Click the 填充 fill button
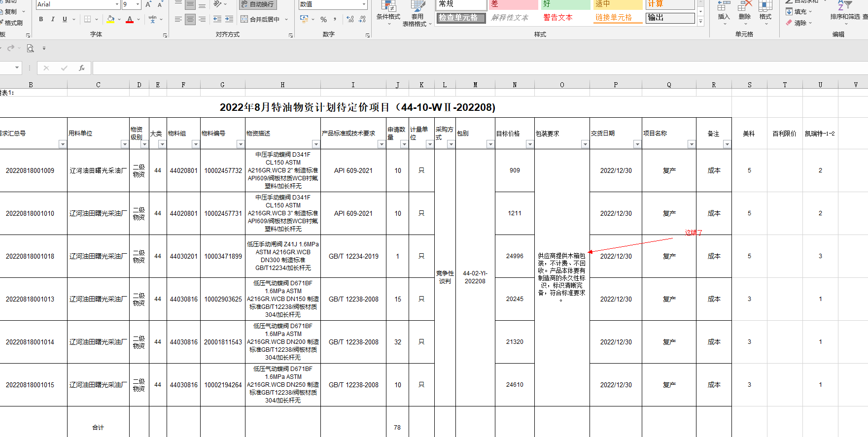868x437 pixels. pyautogui.click(x=799, y=11)
